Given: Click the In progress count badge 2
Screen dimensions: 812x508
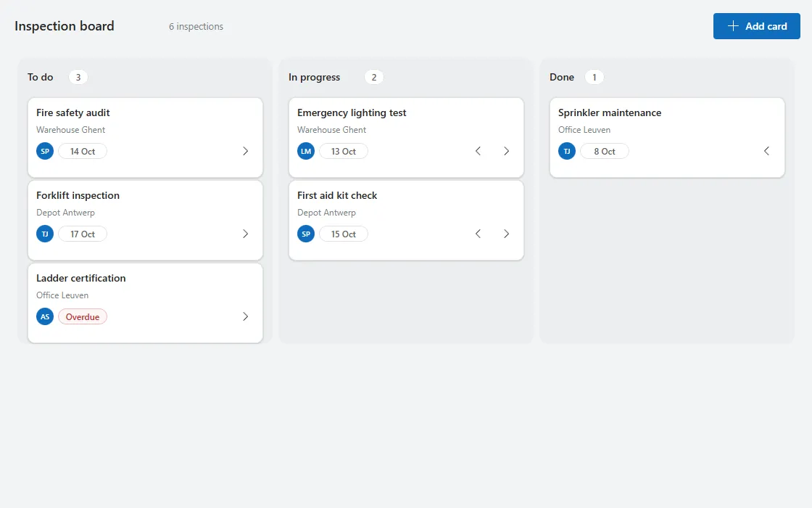Looking at the screenshot, I should (x=374, y=77).
